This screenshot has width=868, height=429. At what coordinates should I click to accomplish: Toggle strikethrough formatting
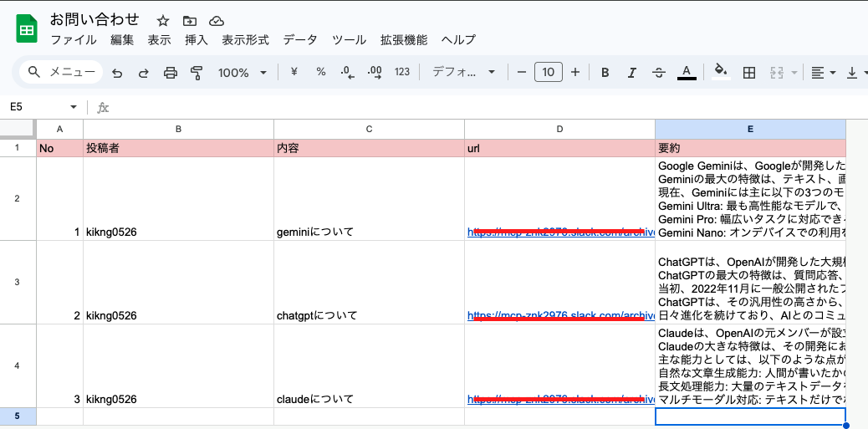(659, 73)
